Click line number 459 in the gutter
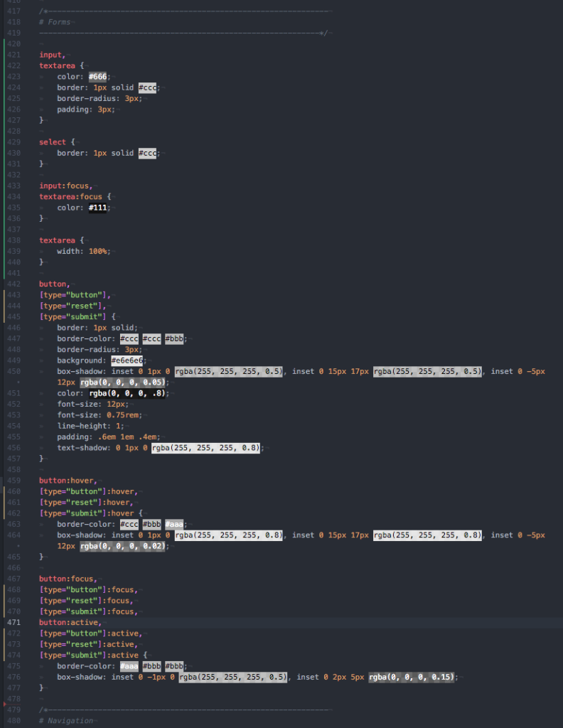This screenshot has height=728, width=563. [x=14, y=481]
